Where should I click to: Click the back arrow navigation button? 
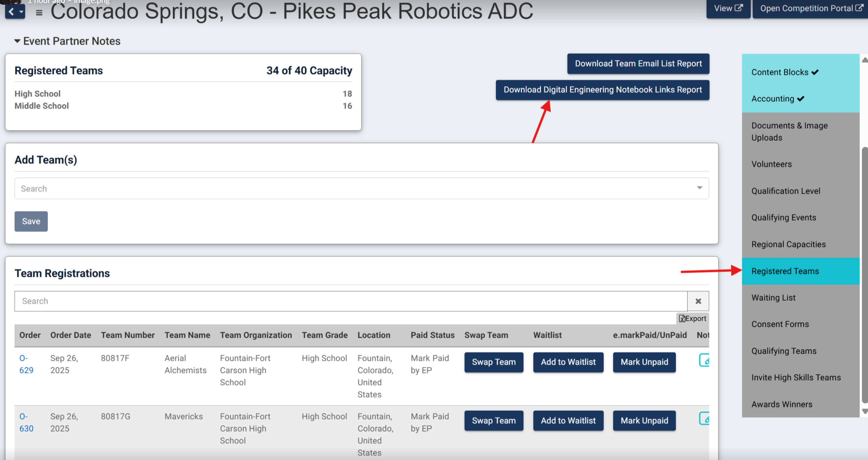pos(11,12)
